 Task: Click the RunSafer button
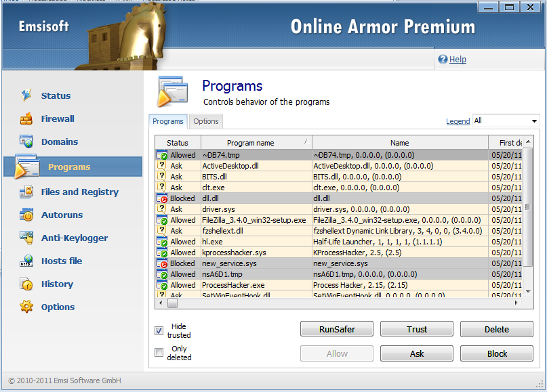click(337, 329)
